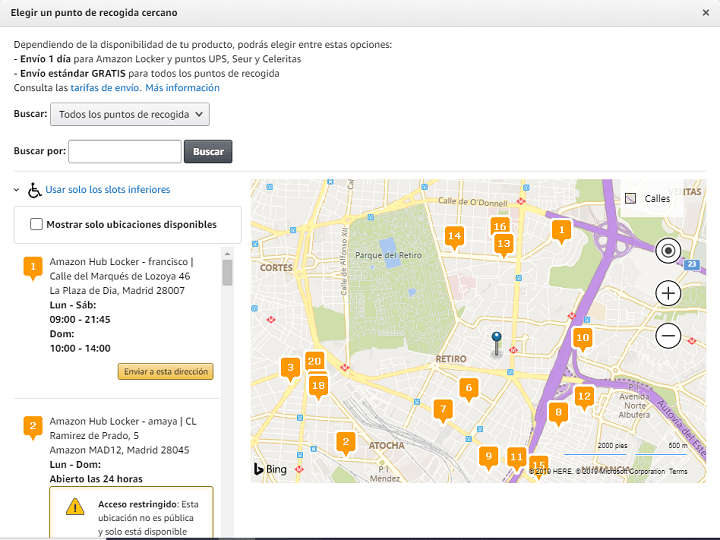Image resolution: width=720 pixels, height=540 pixels.
Task: Click the blue location pin on map
Action: pos(496,343)
